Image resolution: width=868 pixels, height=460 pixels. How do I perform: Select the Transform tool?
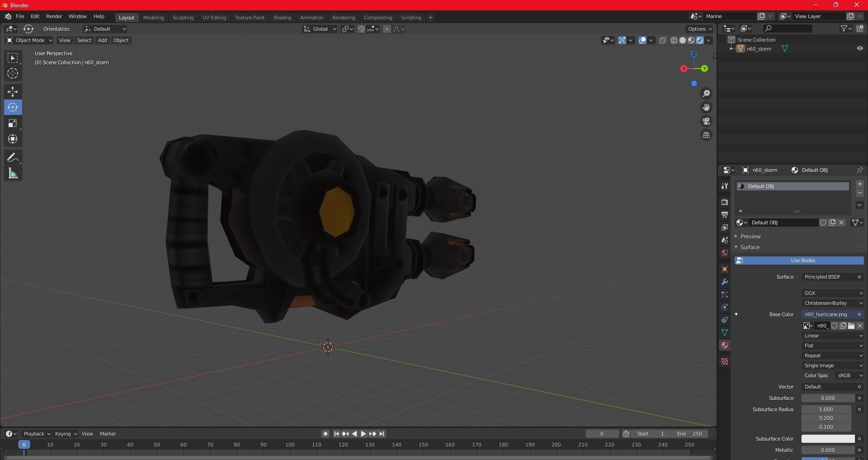click(13, 139)
